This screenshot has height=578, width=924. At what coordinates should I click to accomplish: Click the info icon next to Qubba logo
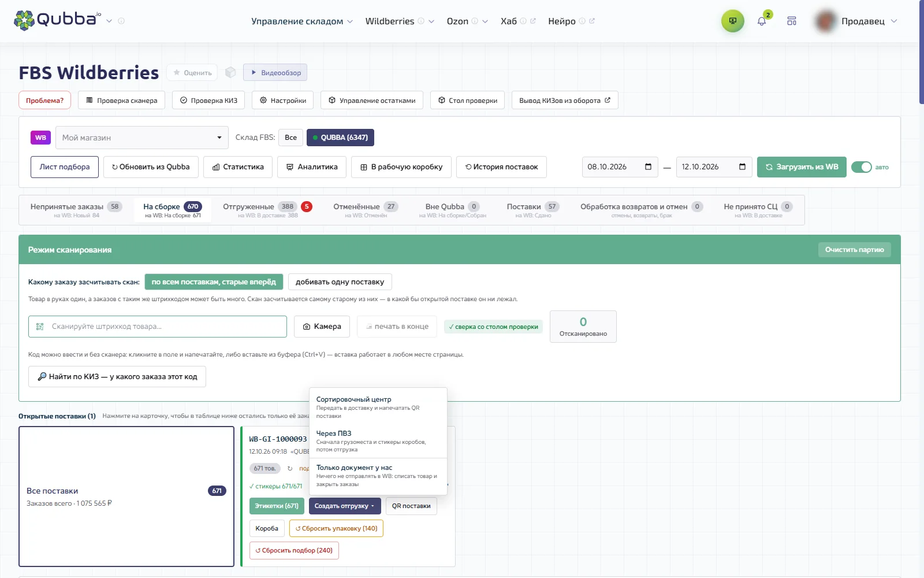(121, 21)
